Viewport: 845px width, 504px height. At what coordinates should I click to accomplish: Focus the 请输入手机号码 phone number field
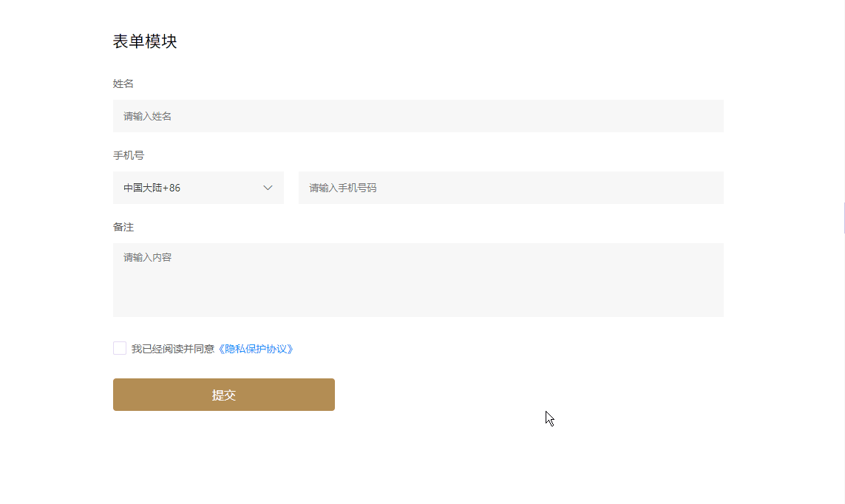[x=511, y=188]
